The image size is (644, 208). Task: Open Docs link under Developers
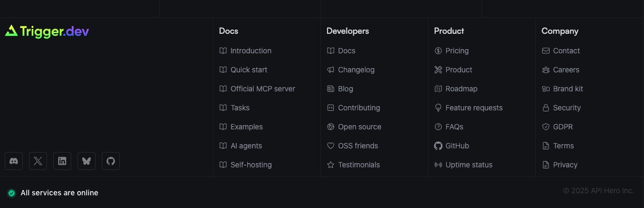pos(347,51)
